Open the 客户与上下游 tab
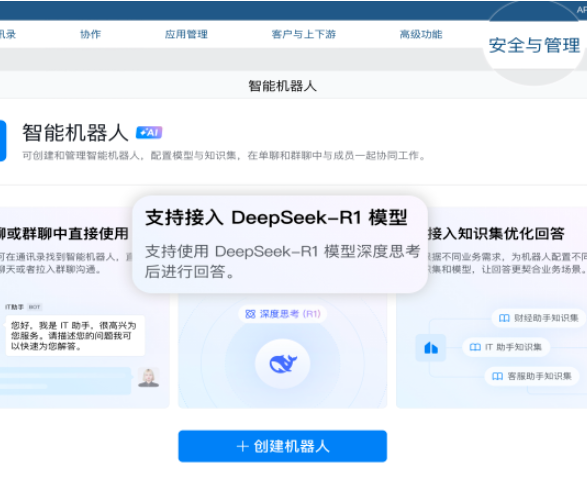 coord(304,34)
